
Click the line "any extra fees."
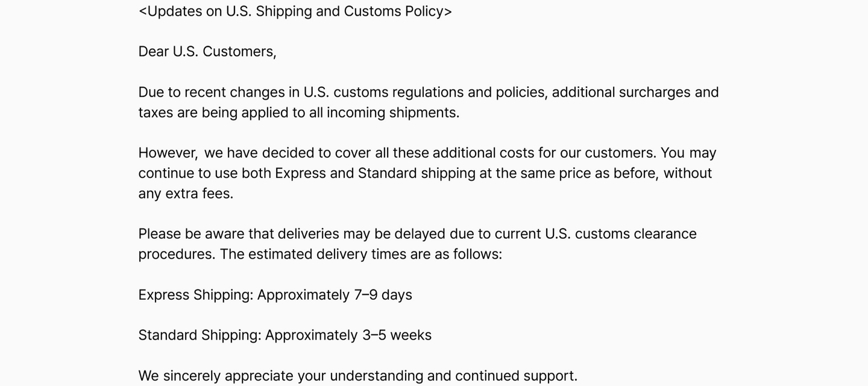click(186, 194)
